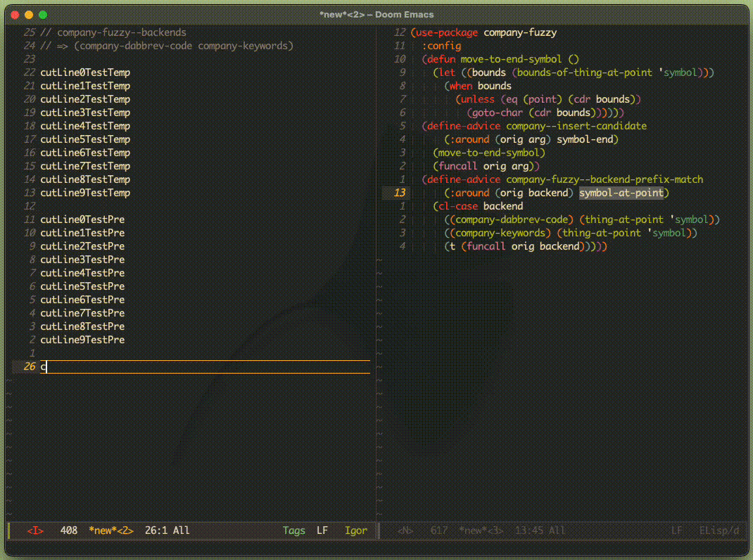The height and width of the screenshot is (560, 753).
Task: Click the comment (company-dabbrev-code company-keywords)
Action: click(184, 46)
